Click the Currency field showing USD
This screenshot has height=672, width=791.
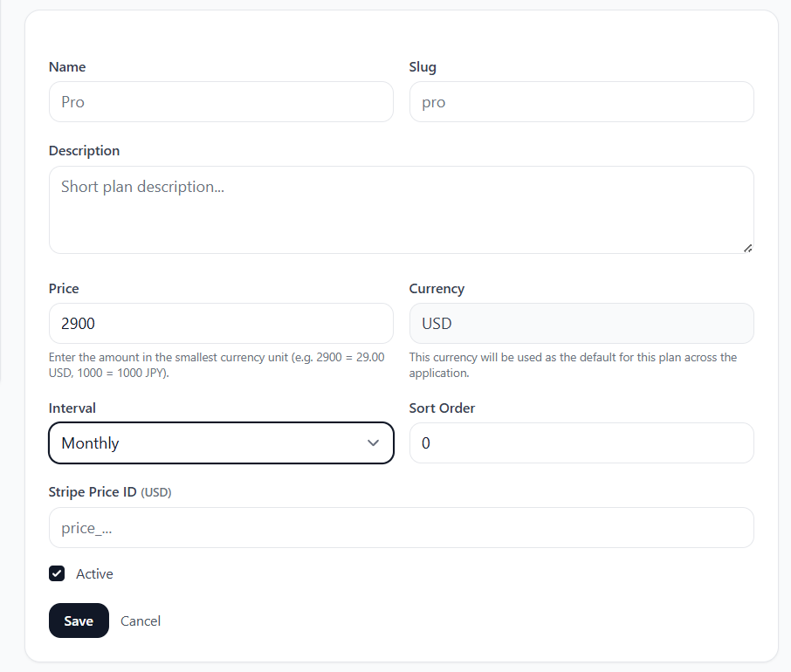(581, 323)
